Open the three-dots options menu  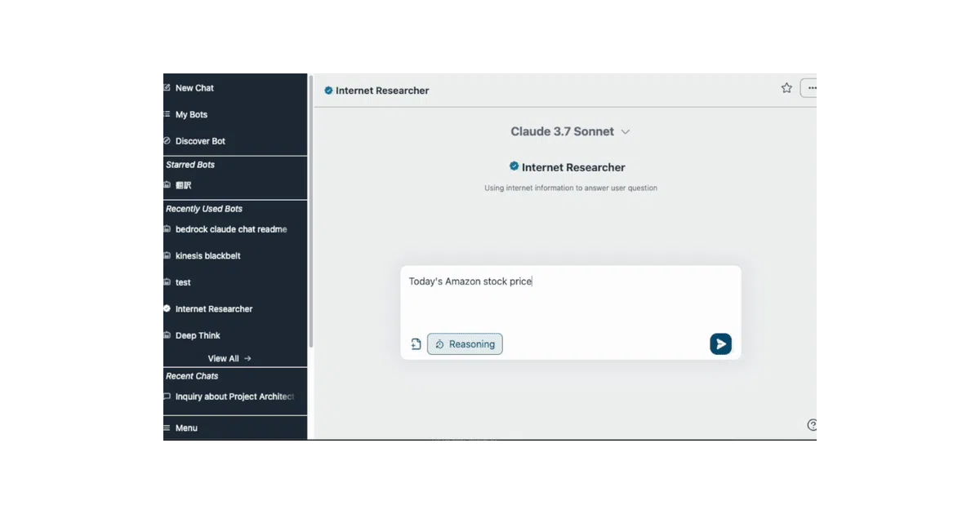pos(809,88)
